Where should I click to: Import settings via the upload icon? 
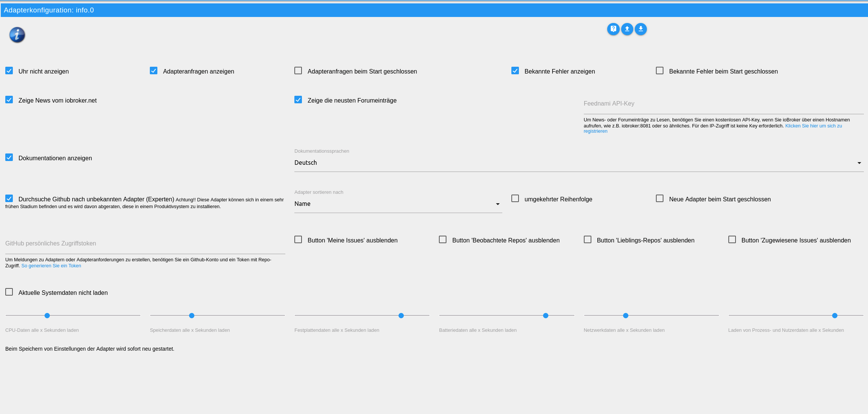coord(627,29)
